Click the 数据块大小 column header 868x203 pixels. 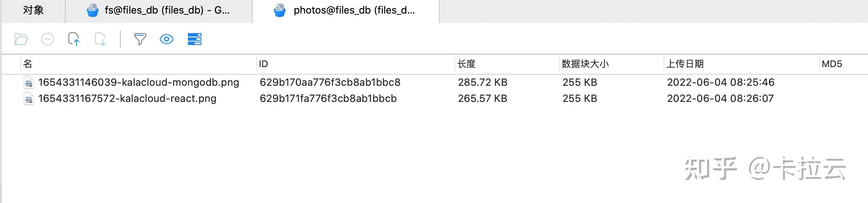coord(585,64)
